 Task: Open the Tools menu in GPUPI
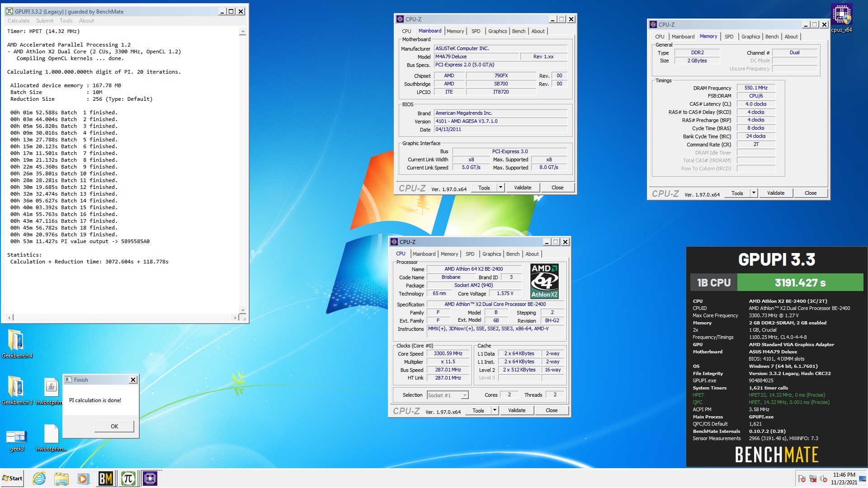(66, 21)
